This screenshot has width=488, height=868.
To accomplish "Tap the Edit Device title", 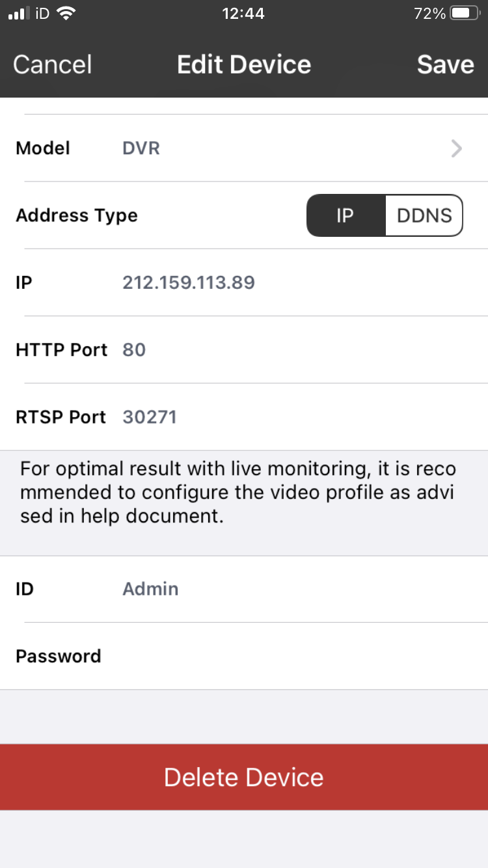I will pos(244,64).
